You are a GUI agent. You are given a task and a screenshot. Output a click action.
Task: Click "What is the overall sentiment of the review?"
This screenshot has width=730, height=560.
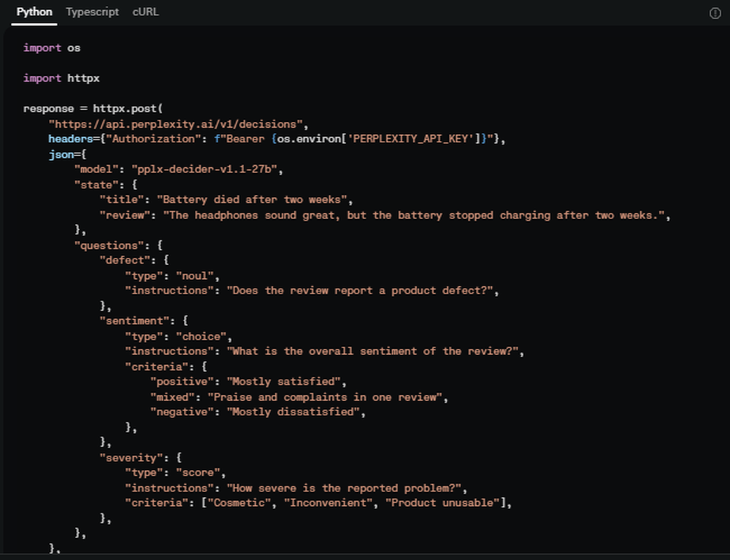(372, 351)
